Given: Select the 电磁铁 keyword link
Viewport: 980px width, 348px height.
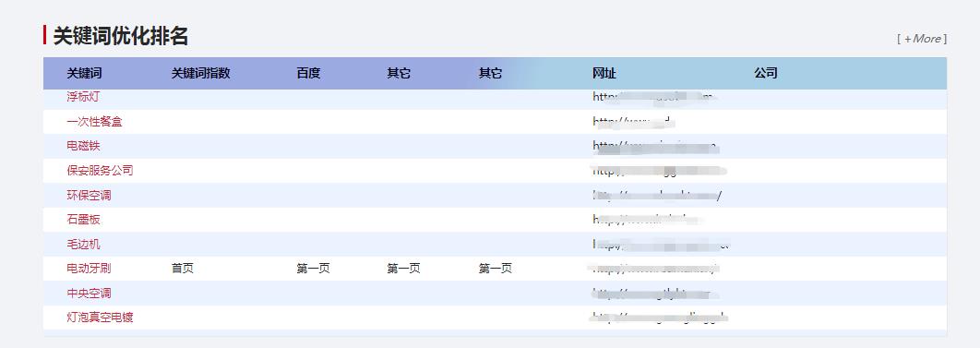Looking at the screenshot, I should pos(83,146).
